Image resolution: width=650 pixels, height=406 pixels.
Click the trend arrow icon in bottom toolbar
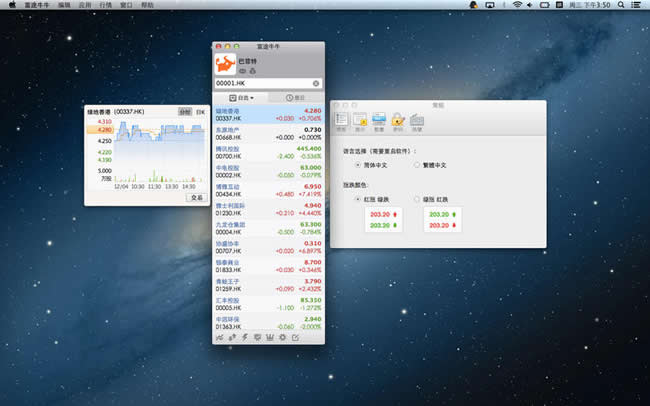tap(232, 338)
